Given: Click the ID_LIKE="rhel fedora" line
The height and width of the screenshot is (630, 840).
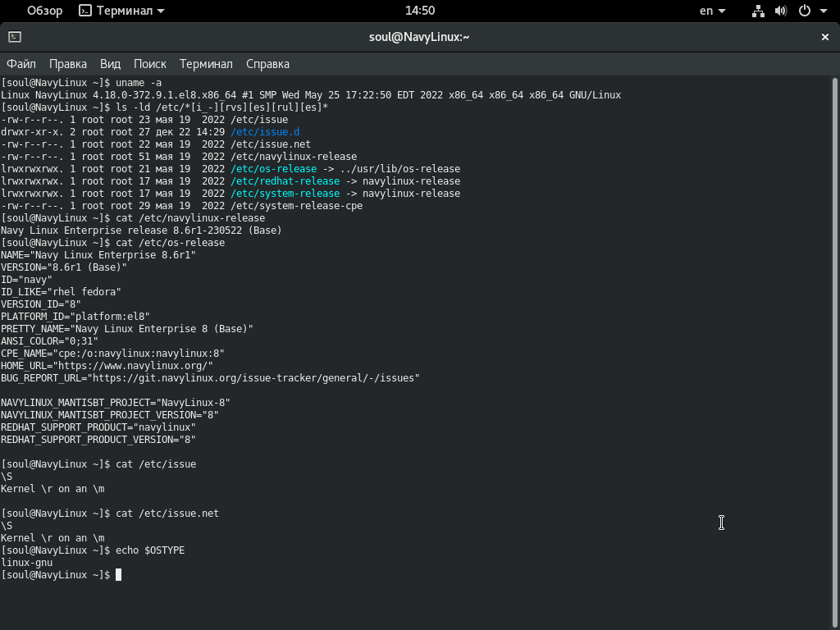Looking at the screenshot, I should tap(61, 292).
